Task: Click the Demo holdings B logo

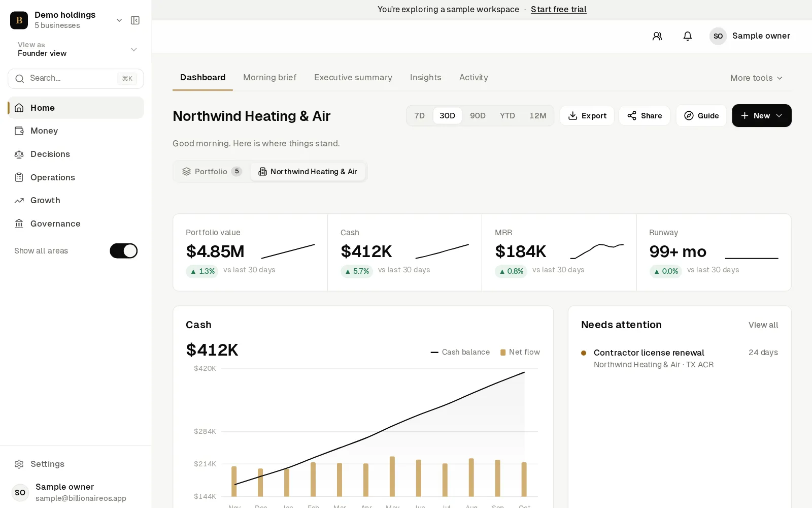Action: [x=19, y=20]
